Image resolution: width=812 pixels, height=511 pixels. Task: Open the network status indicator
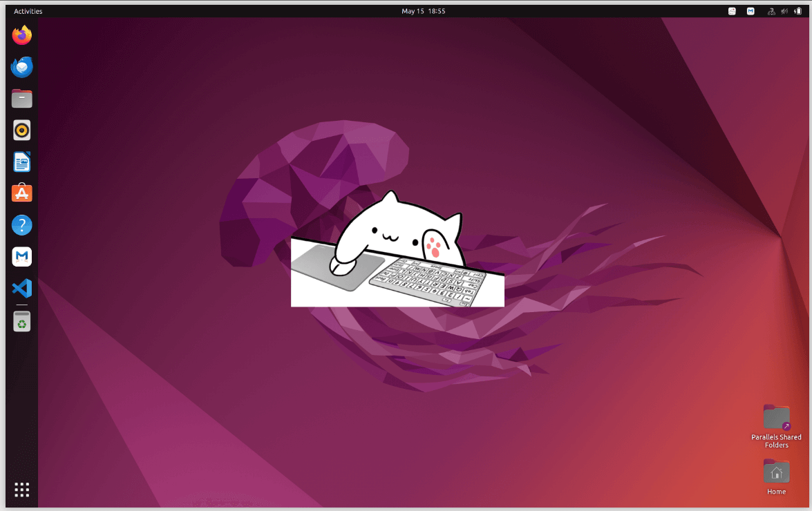[x=771, y=11]
